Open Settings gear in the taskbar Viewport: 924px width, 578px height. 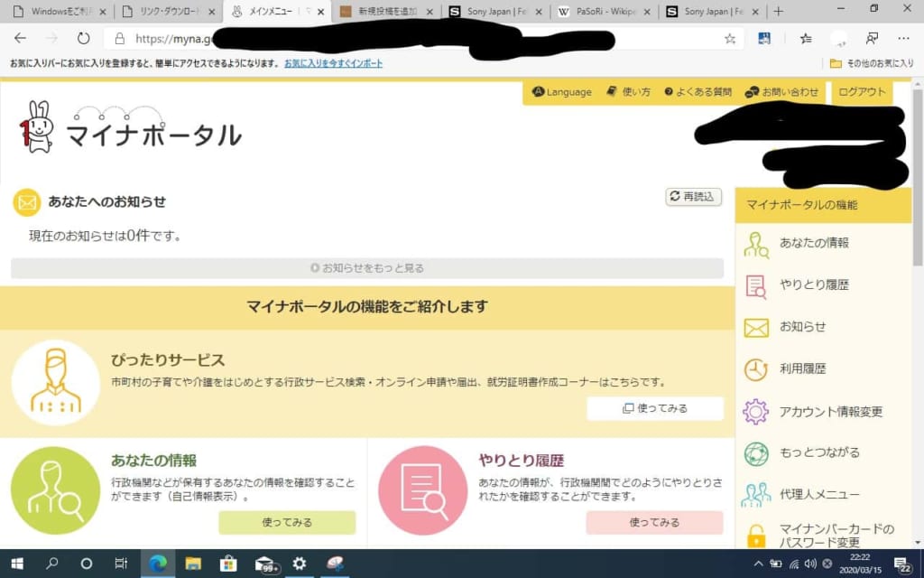(300, 564)
